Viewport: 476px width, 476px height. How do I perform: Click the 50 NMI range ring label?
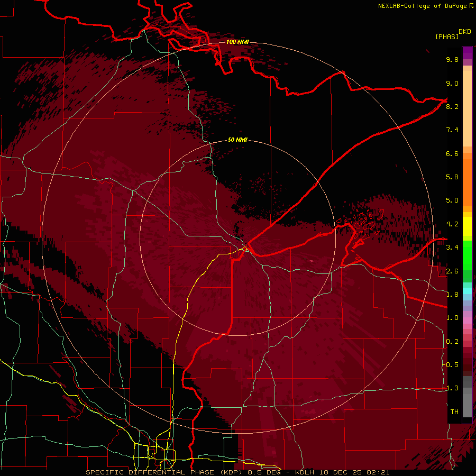[x=237, y=140]
